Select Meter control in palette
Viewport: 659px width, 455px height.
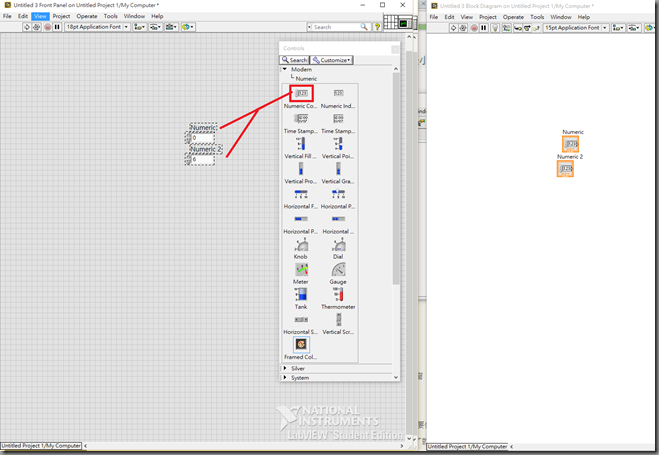click(x=301, y=270)
